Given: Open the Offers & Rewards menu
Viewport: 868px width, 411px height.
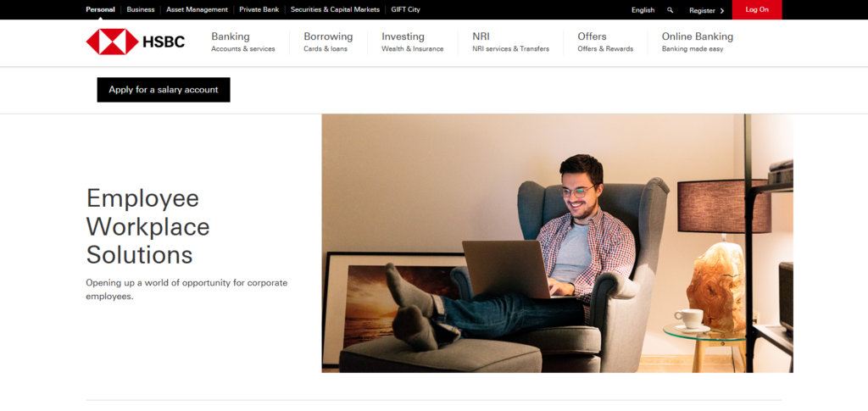Looking at the screenshot, I should [604, 42].
